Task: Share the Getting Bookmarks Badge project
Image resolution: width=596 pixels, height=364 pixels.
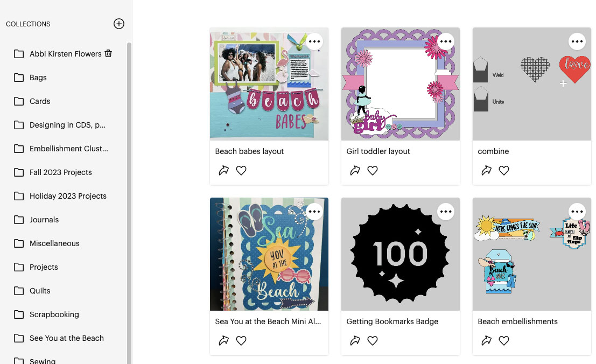Action: 355,341
